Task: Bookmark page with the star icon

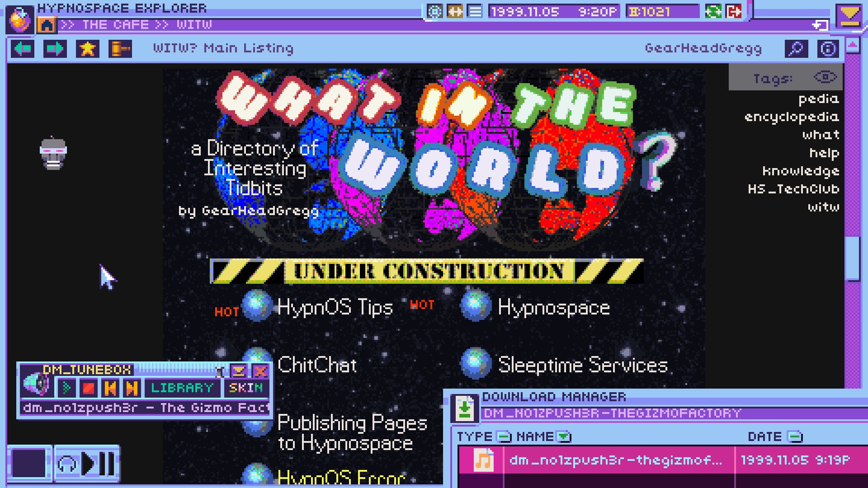Action: pyautogui.click(x=88, y=49)
